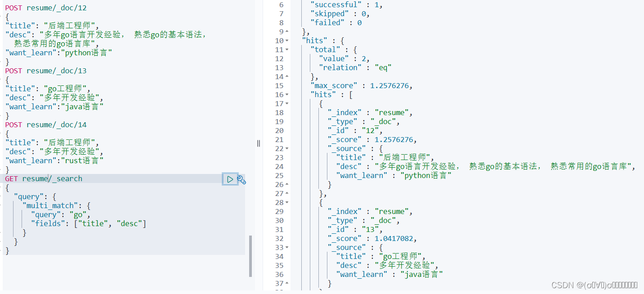Fold the "total" block at line 11

click(x=288, y=50)
